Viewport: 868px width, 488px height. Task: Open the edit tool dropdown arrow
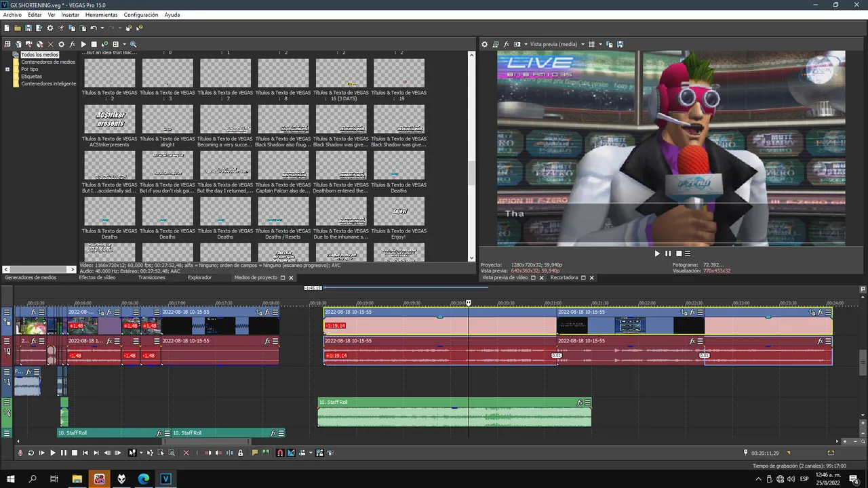pyautogui.click(x=141, y=453)
